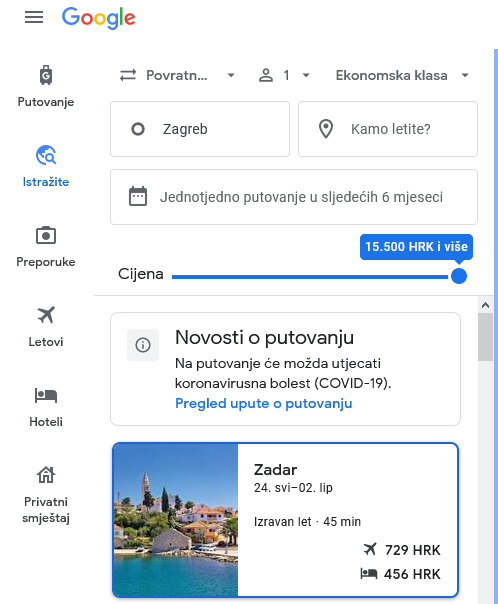
Task: Click the info icon in Novosti card
Action: pyautogui.click(x=143, y=345)
